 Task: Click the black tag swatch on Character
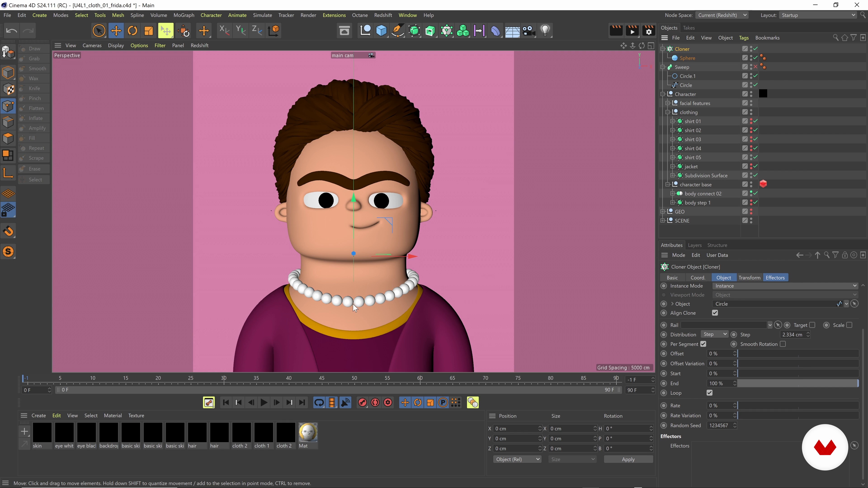pyautogui.click(x=763, y=94)
